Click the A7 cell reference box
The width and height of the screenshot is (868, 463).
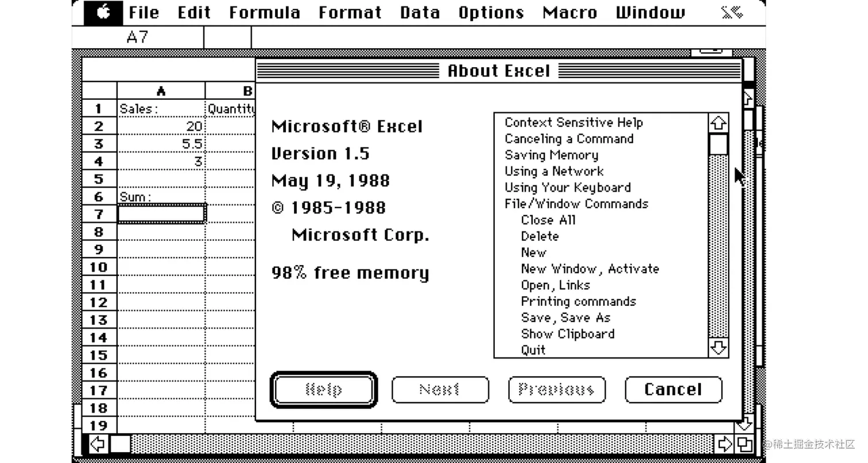pyautogui.click(x=138, y=37)
